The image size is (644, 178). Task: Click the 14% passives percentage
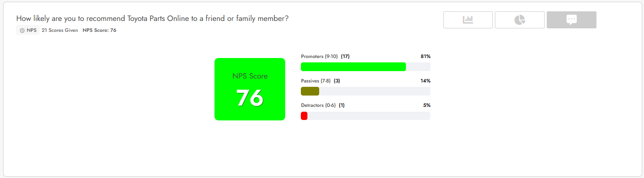(x=426, y=81)
